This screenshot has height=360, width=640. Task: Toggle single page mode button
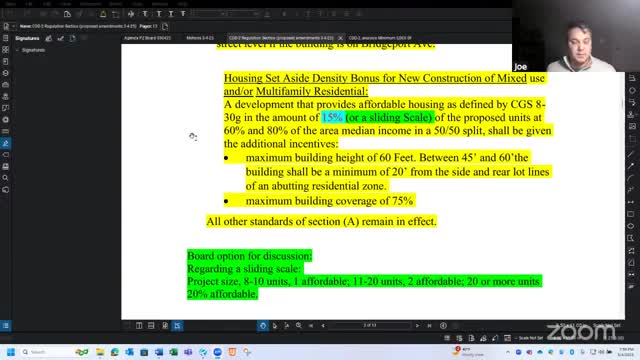click(x=165, y=326)
